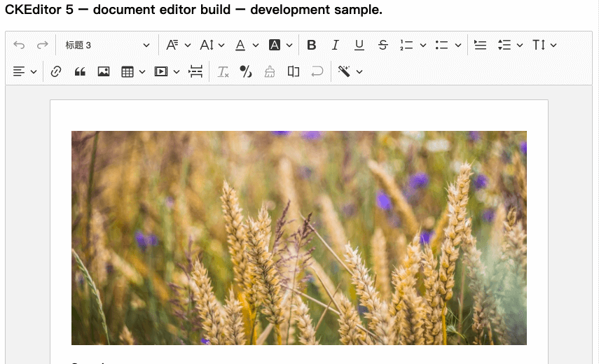The image size is (599, 364).
Task: Open the insert table dropdown
Action: pos(133,71)
